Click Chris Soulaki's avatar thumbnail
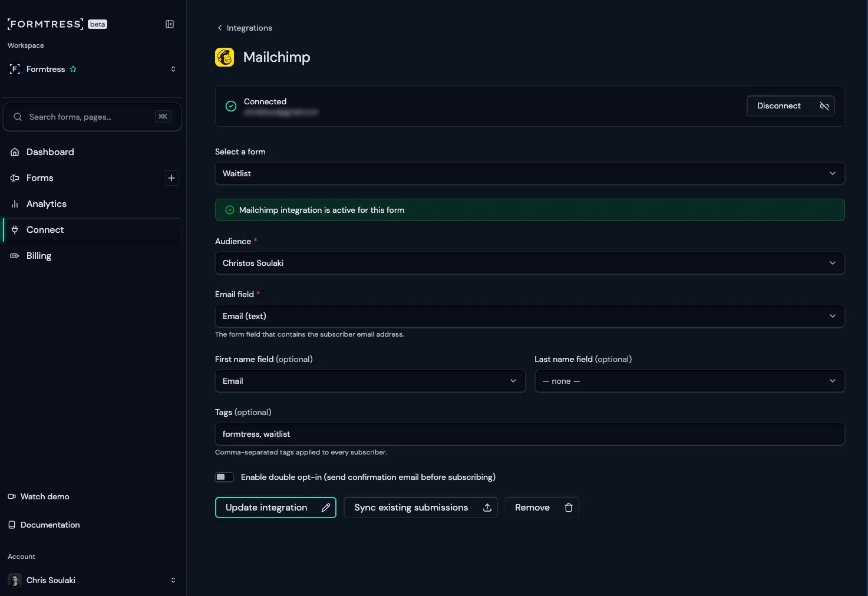The width and height of the screenshot is (868, 596). [15, 580]
